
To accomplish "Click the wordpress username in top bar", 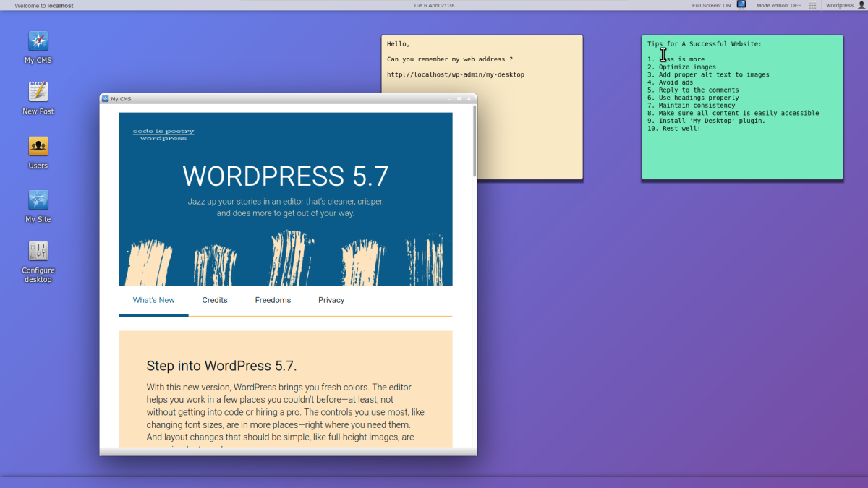I will pyautogui.click(x=839, y=5).
